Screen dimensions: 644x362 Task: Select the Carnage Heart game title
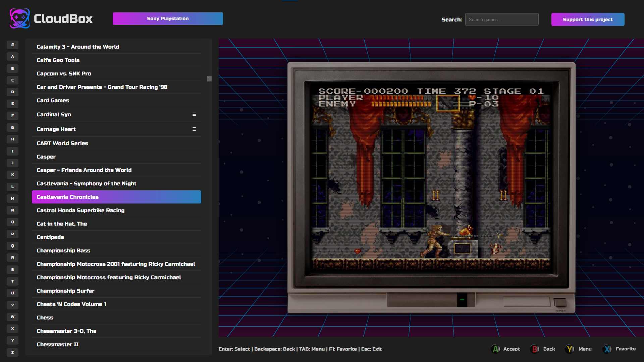tap(56, 129)
